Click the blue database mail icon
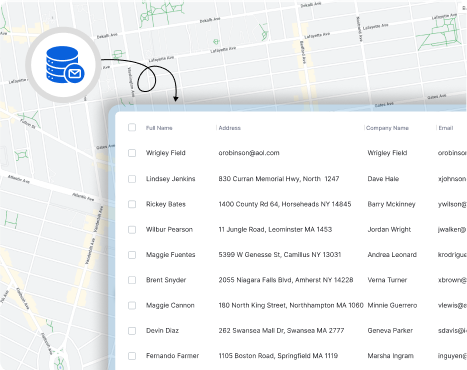Screen dimensions: 467x370 click(65, 65)
